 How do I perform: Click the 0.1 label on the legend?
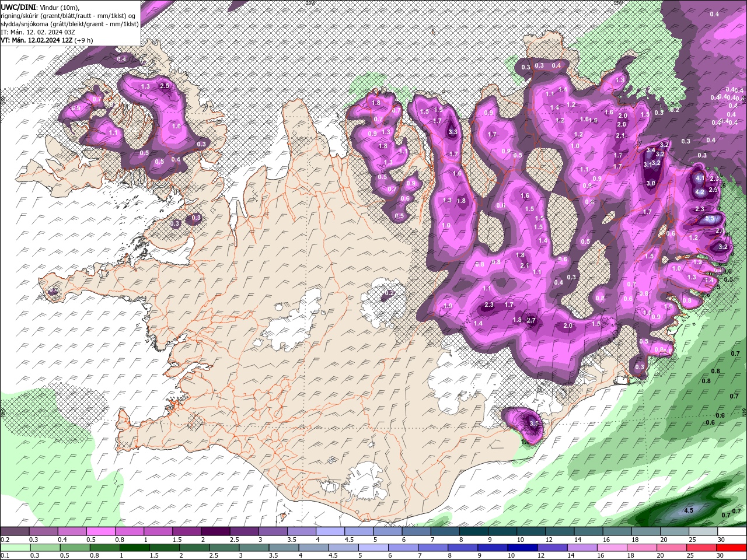[5, 556]
